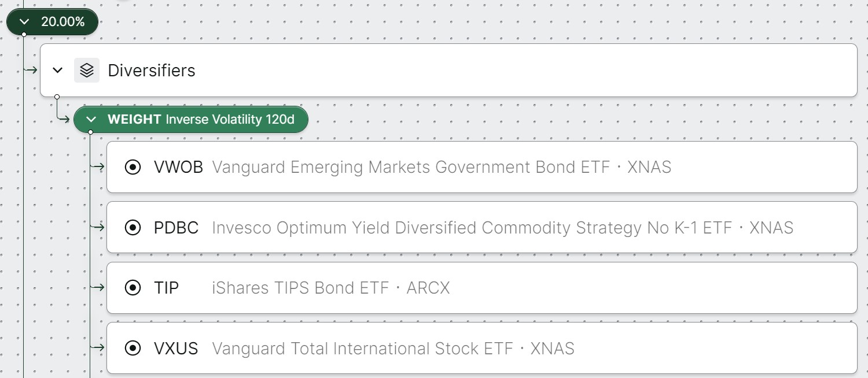
Task: Click the WEIGHT Inverse Volatility 120d pill
Action: (191, 120)
